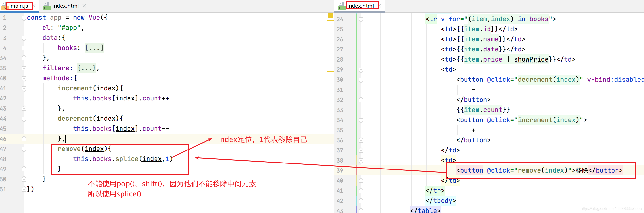Click the HTML file icon on right index.html tab
Viewport: 644px width, 213px height.
click(x=341, y=6)
